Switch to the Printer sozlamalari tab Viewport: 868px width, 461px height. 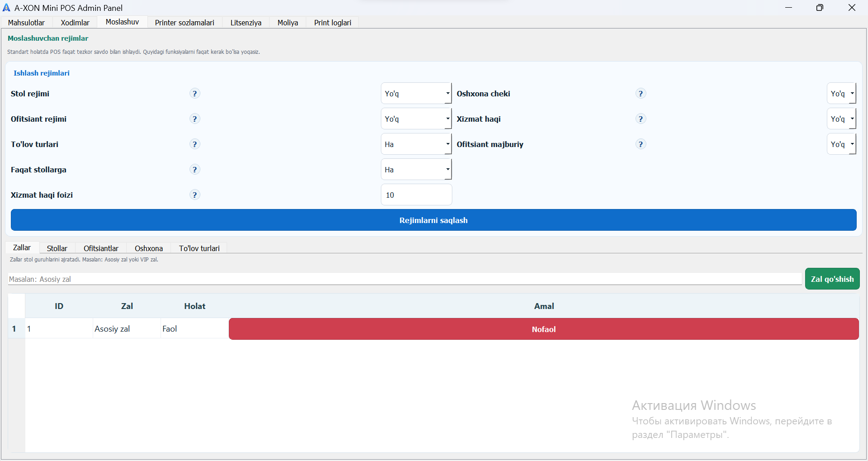pos(185,23)
